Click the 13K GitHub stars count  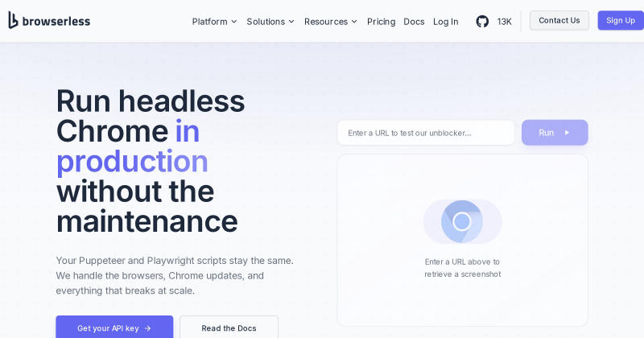click(x=505, y=22)
